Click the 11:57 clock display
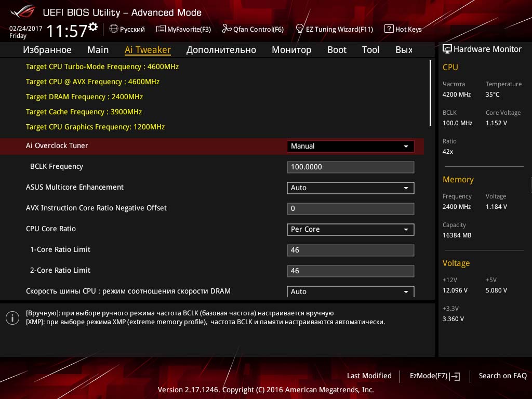 (x=67, y=31)
